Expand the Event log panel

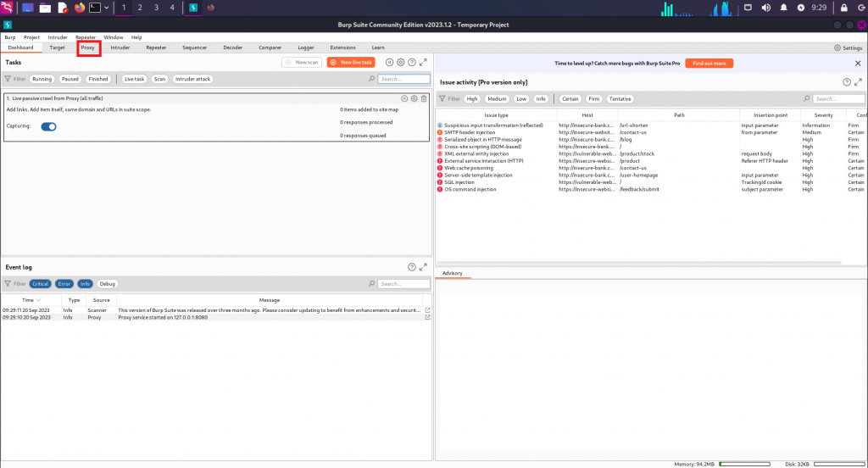(423, 267)
